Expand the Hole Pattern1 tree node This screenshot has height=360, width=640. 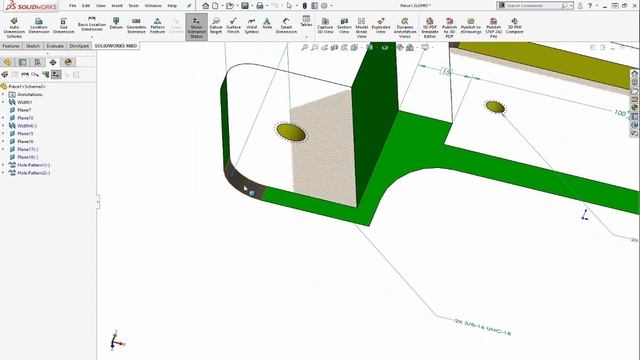3,165
